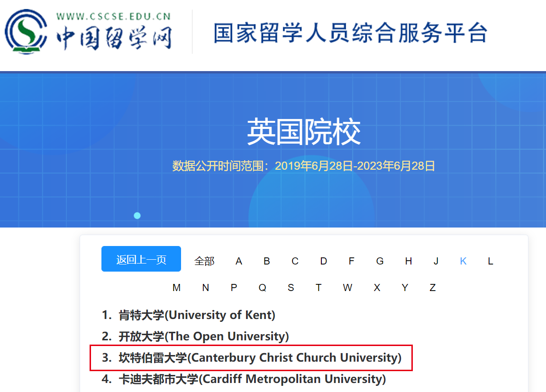Click the 数据公开时间范围 date range text

click(304, 166)
